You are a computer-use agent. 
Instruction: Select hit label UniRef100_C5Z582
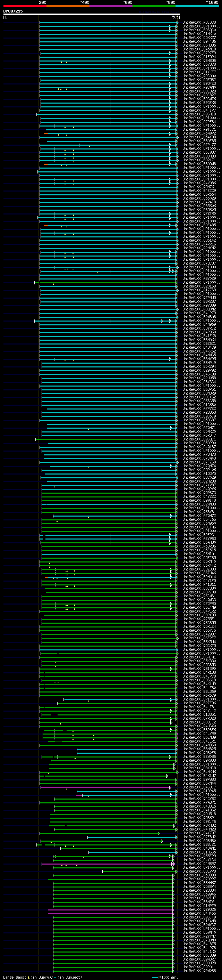pyautogui.click(x=199, y=80)
